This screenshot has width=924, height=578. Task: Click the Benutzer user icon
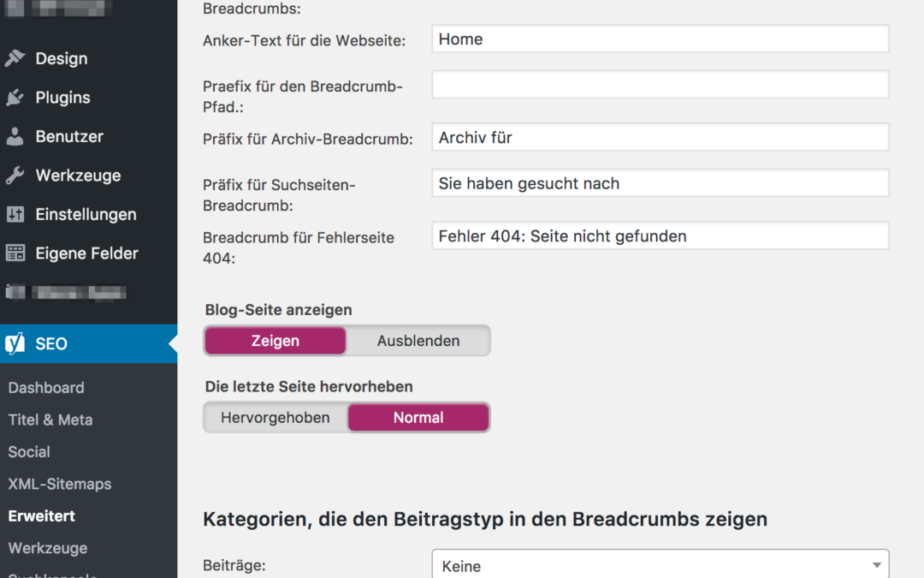15,136
